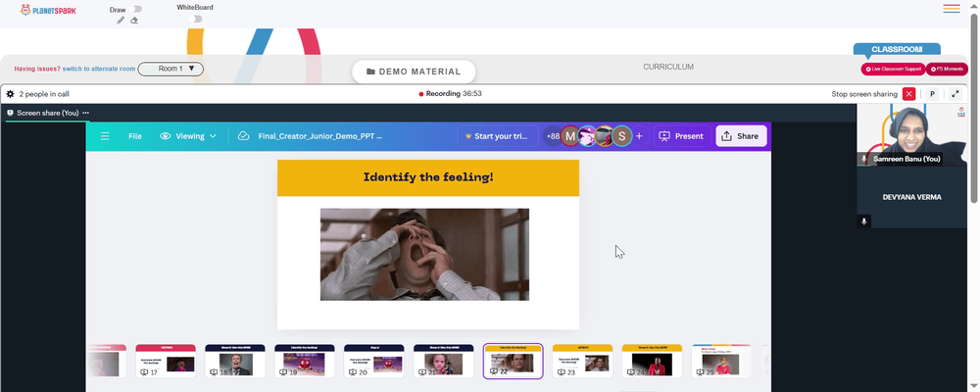Open the Canva File menu
This screenshot has width=980, height=392.
(135, 136)
